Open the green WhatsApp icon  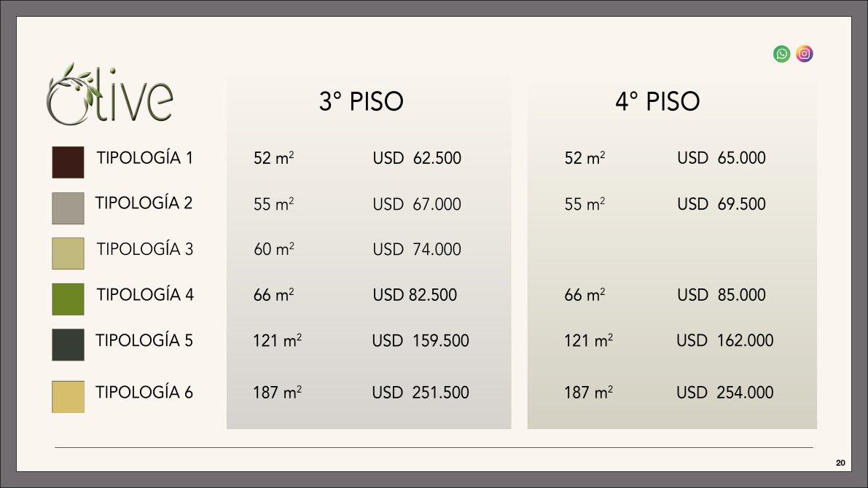pos(782,54)
